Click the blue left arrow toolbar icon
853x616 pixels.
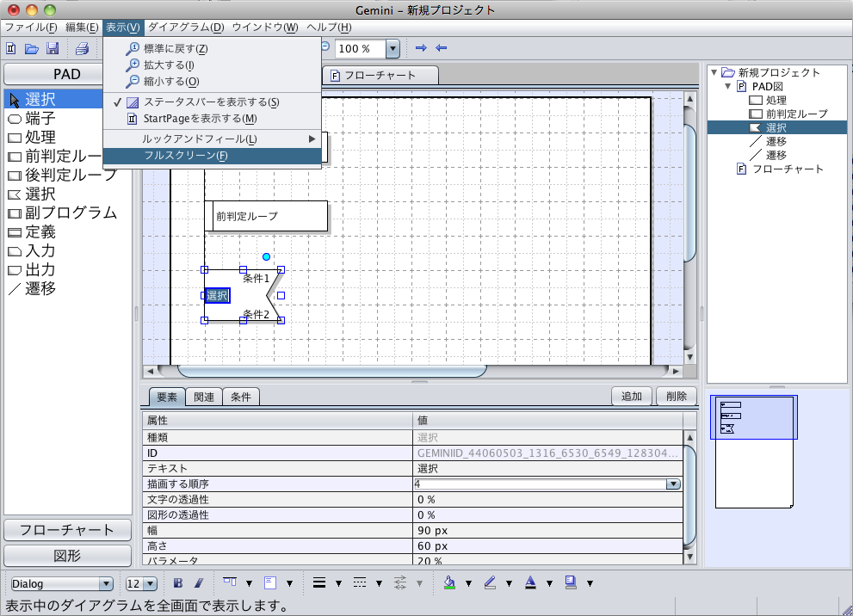[x=442, y=48]
